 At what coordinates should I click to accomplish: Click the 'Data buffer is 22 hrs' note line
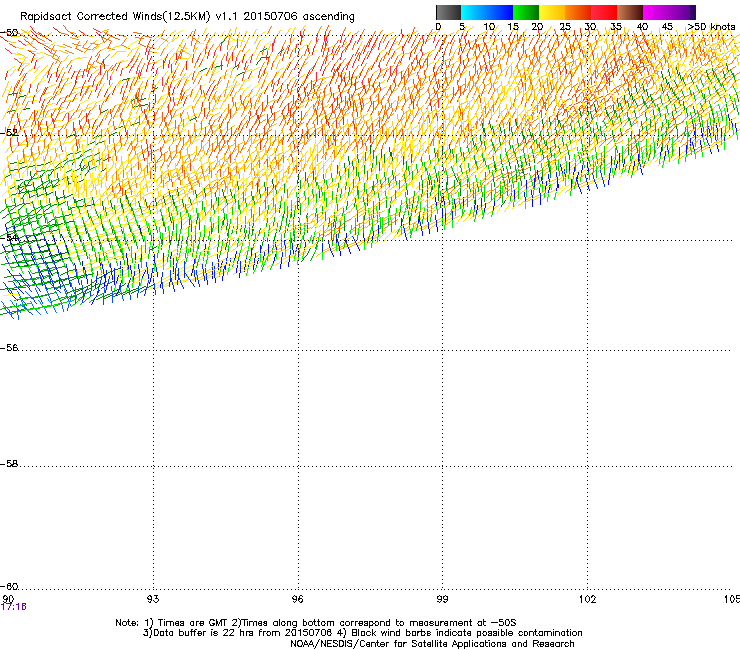click(362, 633)
